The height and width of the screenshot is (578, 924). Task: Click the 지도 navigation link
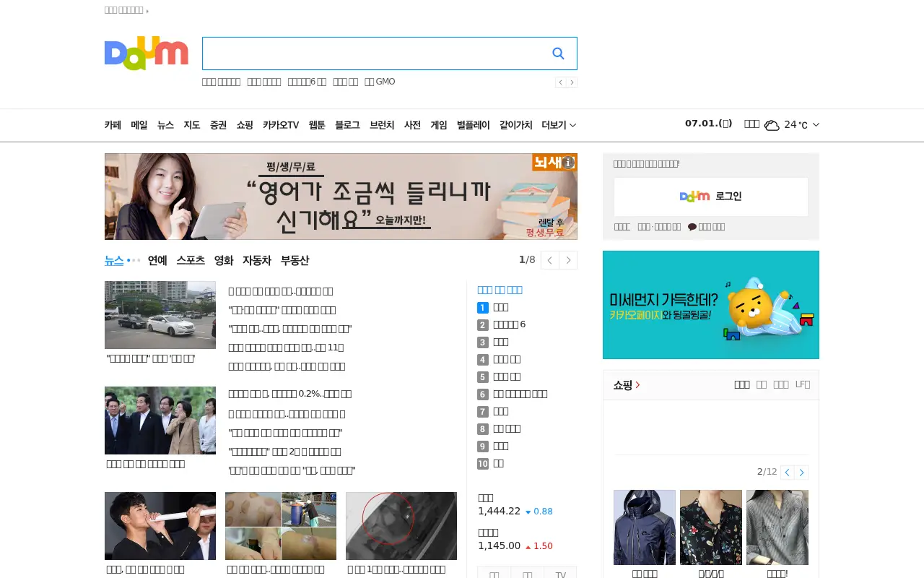[191, 125]
